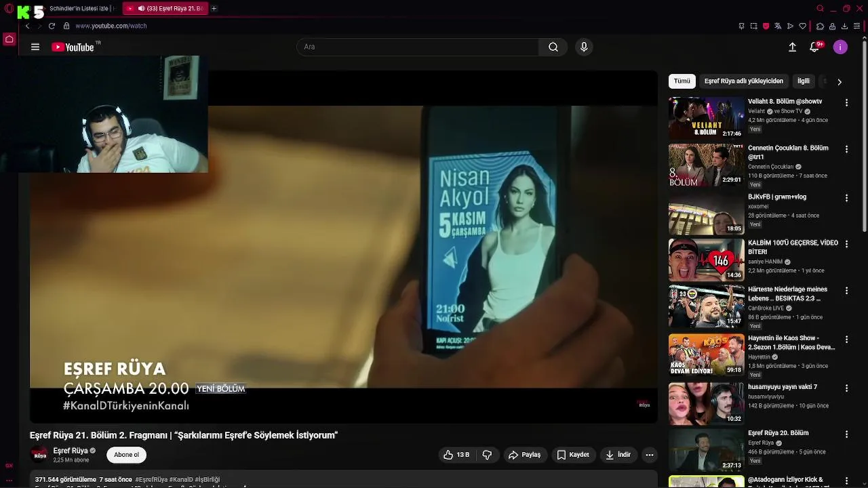The height and width of the screenshot is (488, 868).
Task: Open CanBroke LIVE channel name
Action: point(766,308)
